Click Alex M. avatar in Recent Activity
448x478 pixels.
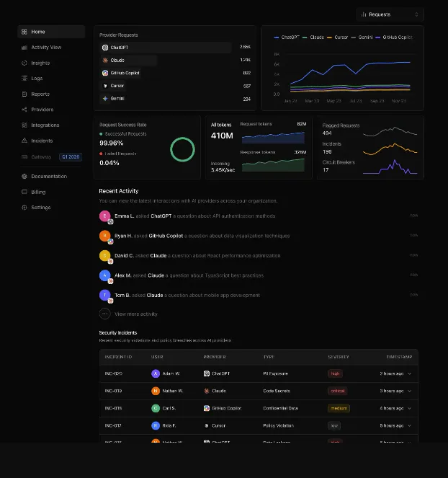(x=104, y=275)
